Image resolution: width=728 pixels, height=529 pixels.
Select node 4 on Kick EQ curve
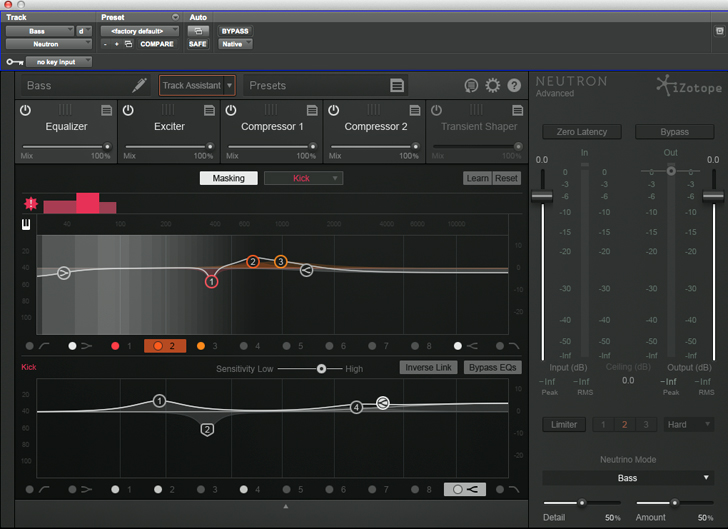point(356,407)
